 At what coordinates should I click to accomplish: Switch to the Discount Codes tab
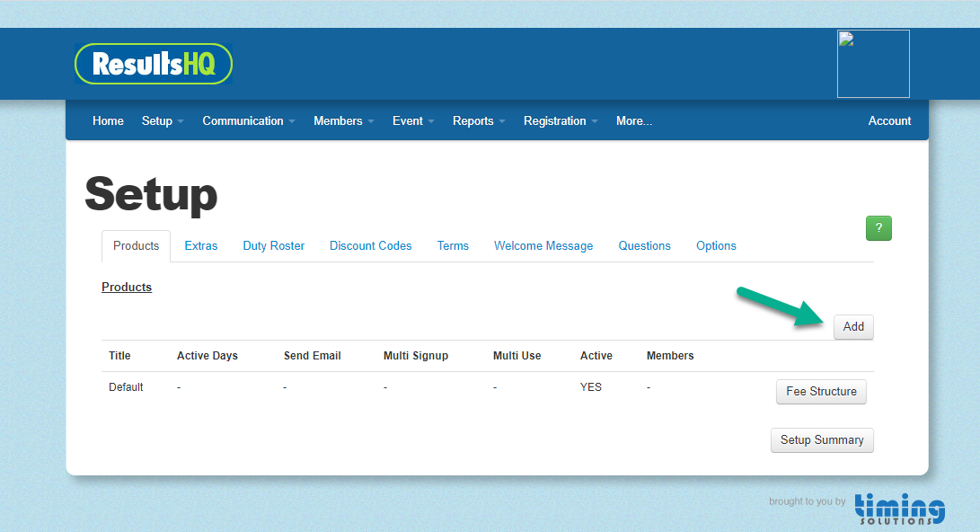click(x=371, y=245)
